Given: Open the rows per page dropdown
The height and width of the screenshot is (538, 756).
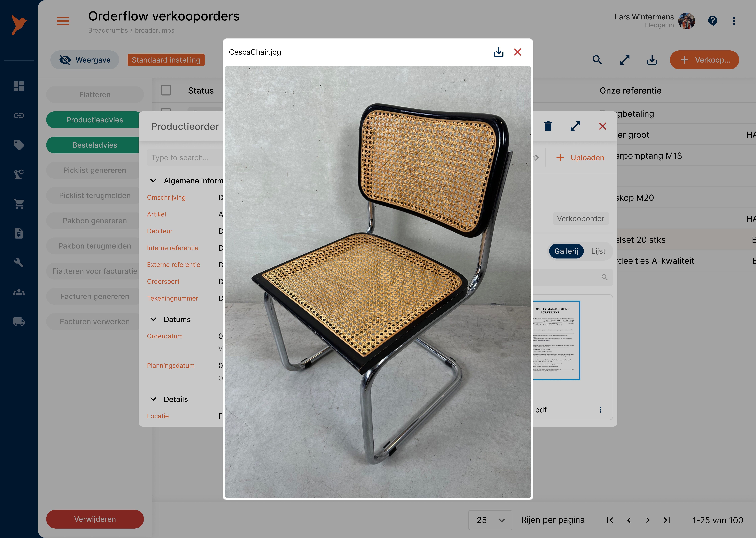Looking at the screenshot, I should pos(490,520).
